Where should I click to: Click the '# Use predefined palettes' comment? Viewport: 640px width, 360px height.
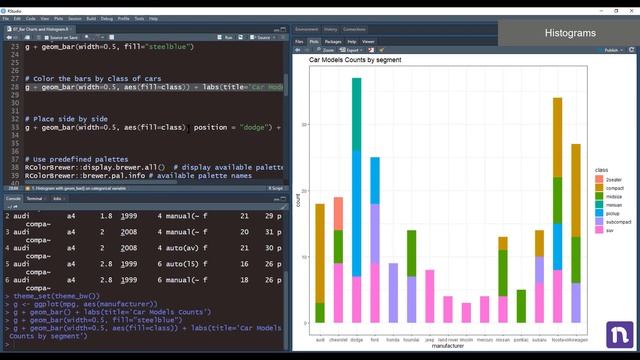(76, 160)
